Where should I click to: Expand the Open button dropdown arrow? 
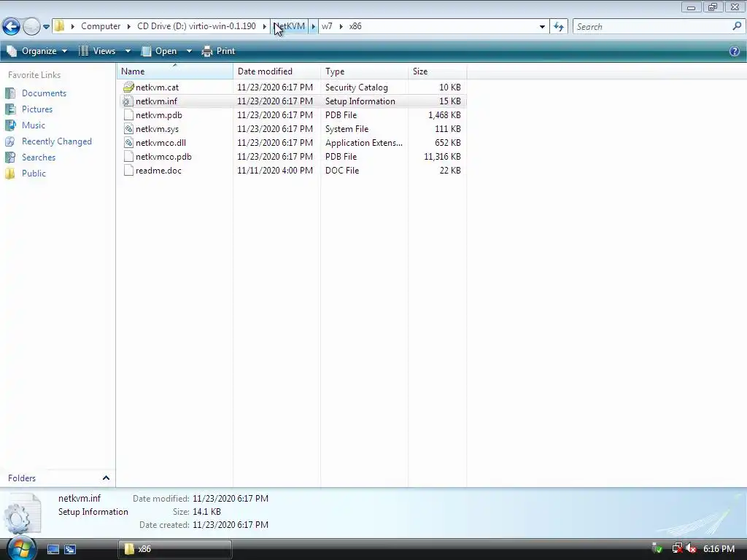[x=189, y=51]
